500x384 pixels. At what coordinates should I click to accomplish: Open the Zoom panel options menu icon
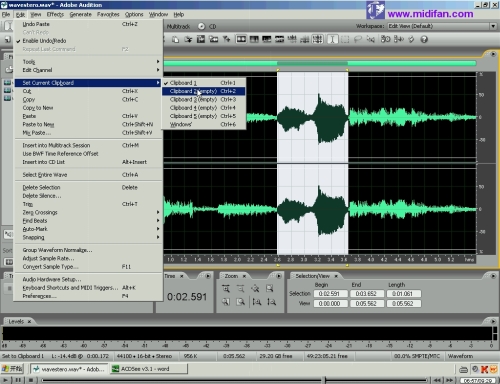tap(279, 276)
